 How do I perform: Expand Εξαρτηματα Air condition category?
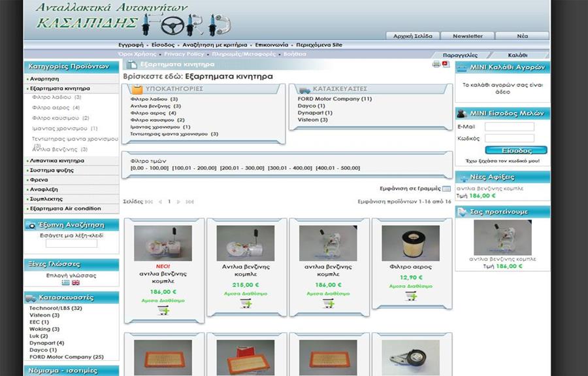tap(65, 208)
